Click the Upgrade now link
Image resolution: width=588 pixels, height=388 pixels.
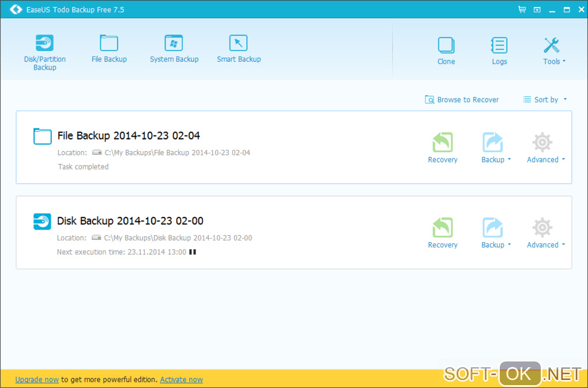37,380
